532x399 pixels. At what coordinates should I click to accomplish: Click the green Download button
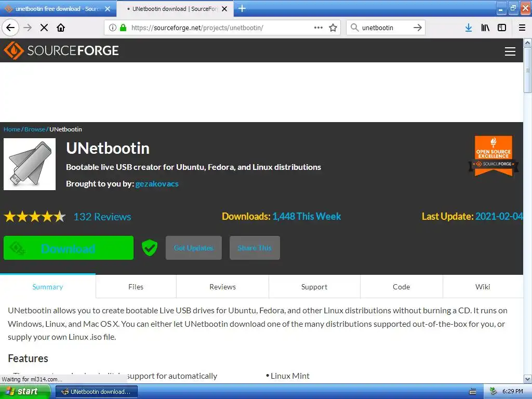point(69,248)
